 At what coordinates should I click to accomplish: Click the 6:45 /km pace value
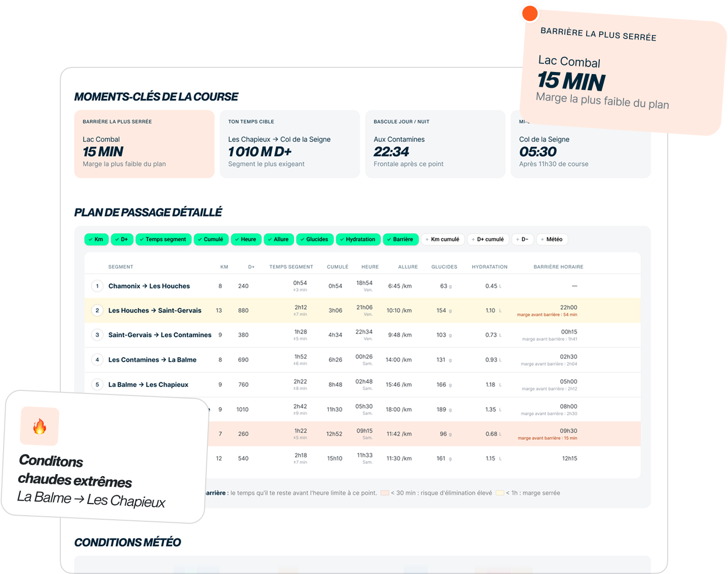tap(399, 286)
